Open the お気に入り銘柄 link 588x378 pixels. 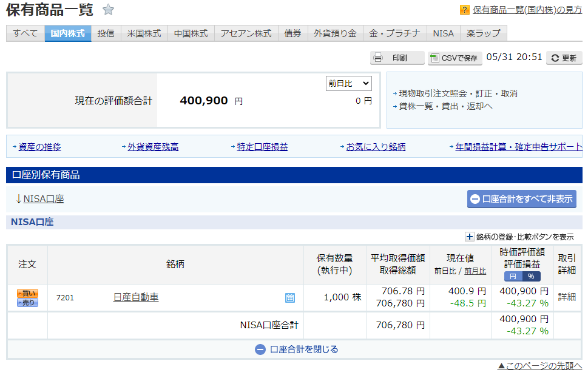[376, 147]
